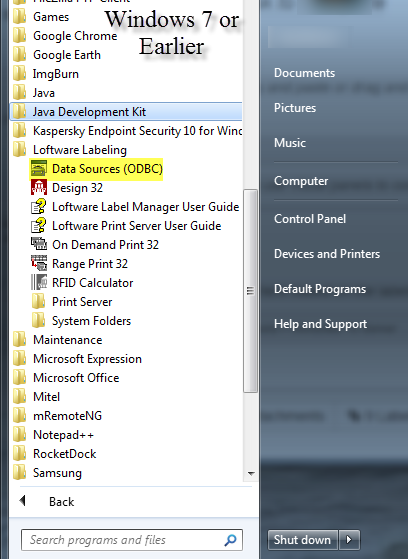Collapse the Loftware Labeling folder
This screenshot has width=408, height=559.
70,150
